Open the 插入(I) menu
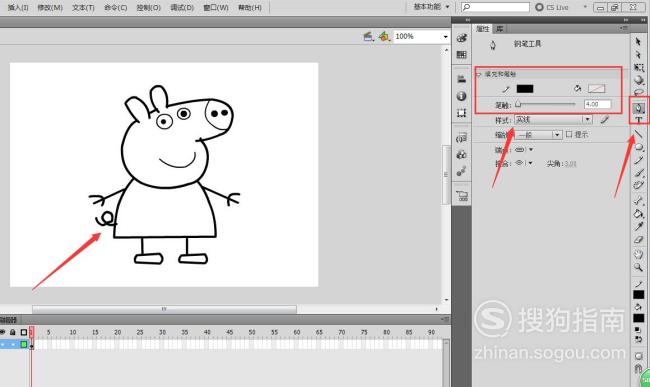This screenshot has width=650, height=387. pyautogui.click(x=18, y=7)
